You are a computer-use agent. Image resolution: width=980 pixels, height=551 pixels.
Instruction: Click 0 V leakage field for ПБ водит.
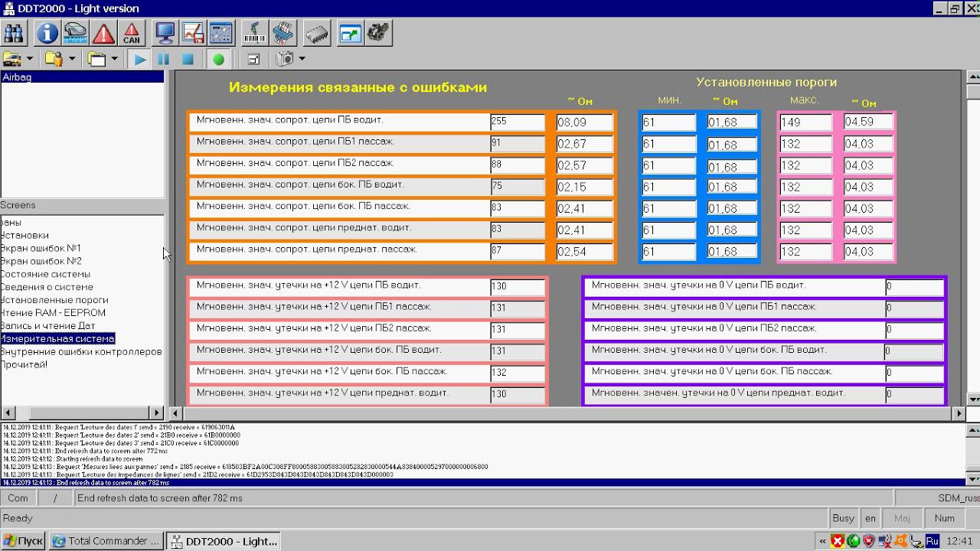(x=914, y=287)
